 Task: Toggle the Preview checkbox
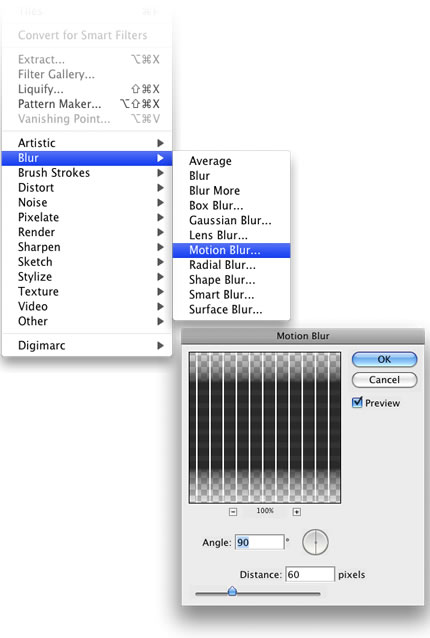coord(357,402)
